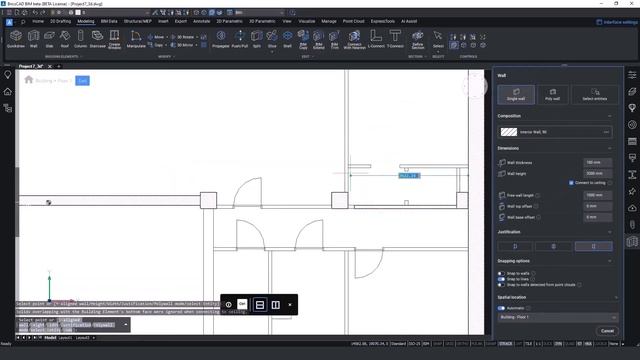Collapse the Dimensions section

610,149
